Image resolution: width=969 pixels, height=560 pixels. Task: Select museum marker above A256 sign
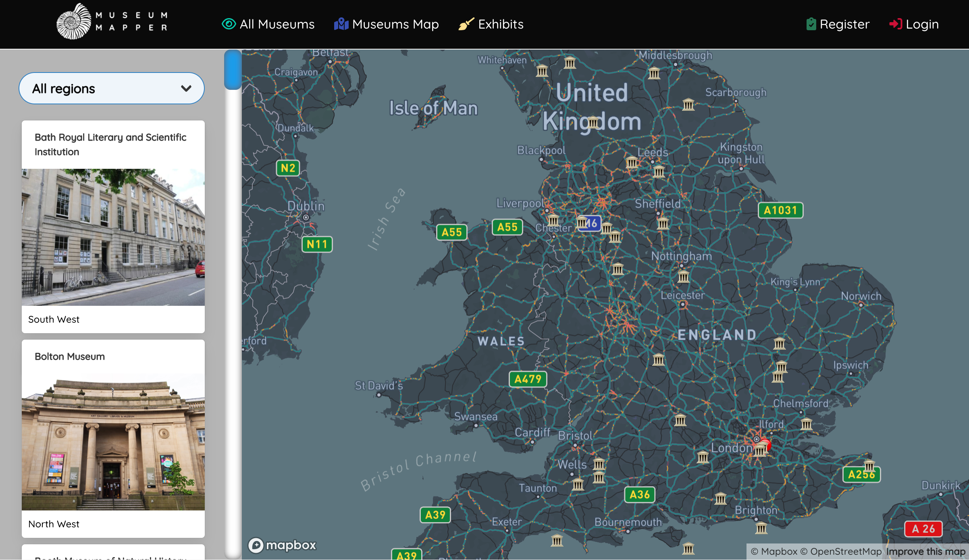coord(869,465)
